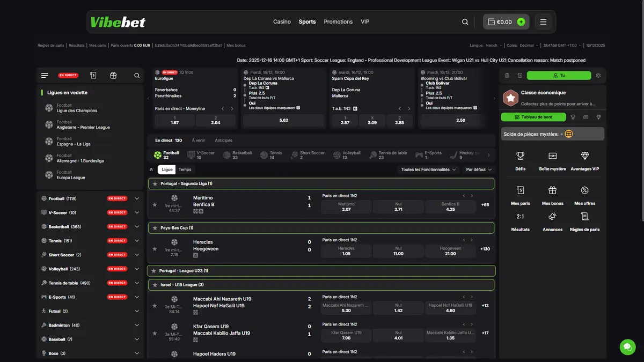Screen dimensions: 644x362
Task: Click the sidebar search icon
Action: pos(137,76)
